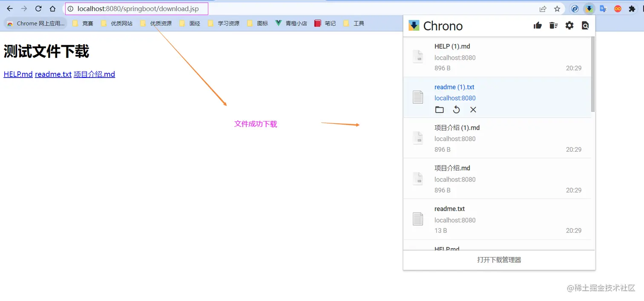Click the browser forward arrow
The image size is (644, 301).
[24, 9]
